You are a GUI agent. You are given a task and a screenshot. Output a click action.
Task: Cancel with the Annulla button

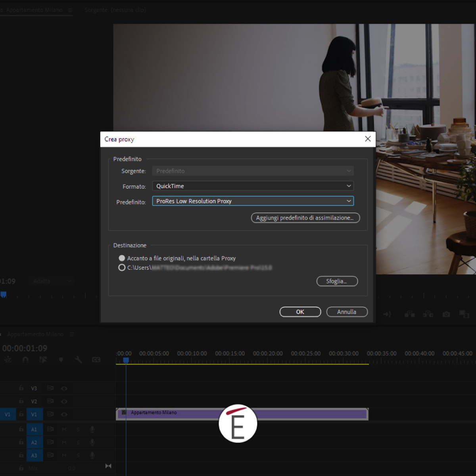coord(347,312)
